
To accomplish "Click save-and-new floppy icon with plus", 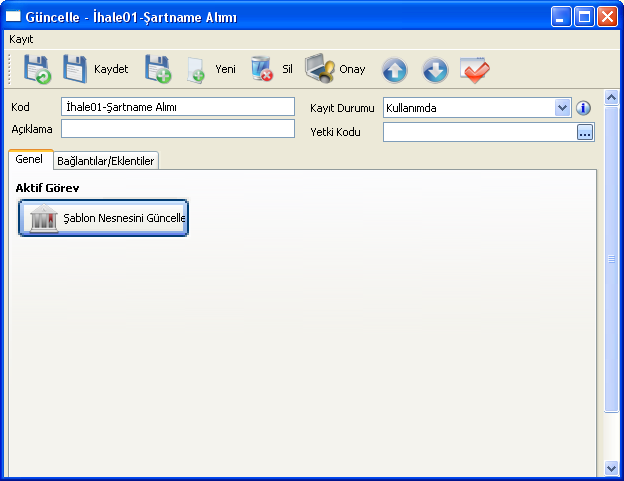I will coord(158,70).
